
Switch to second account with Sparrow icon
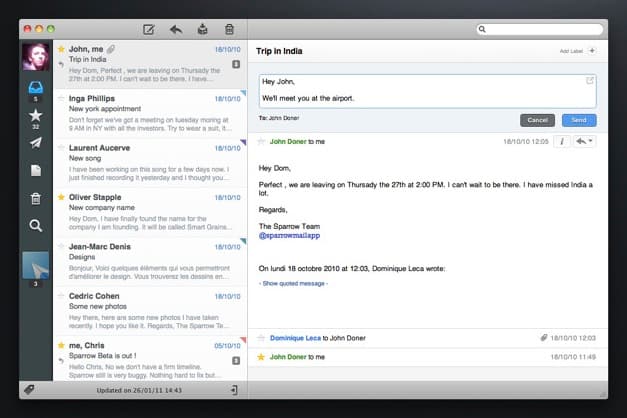[x=36, y=265]
